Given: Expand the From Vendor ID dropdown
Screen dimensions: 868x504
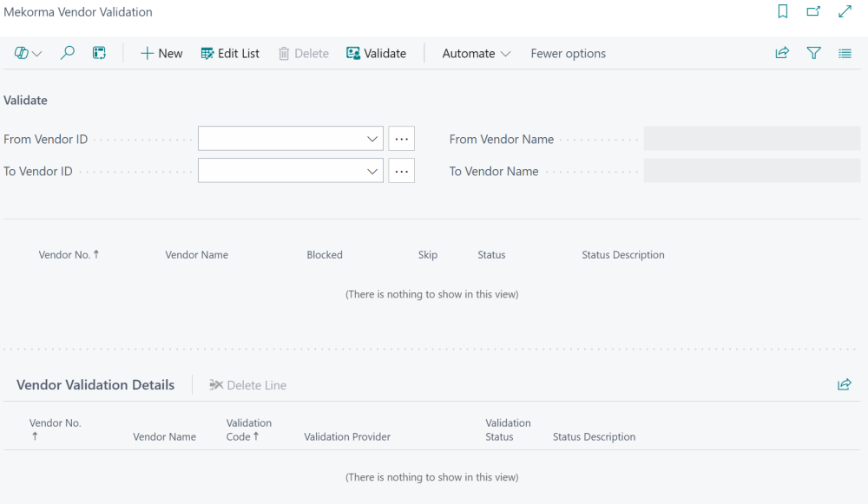Looking at the screenshot, I should click(x=373, y=138).
